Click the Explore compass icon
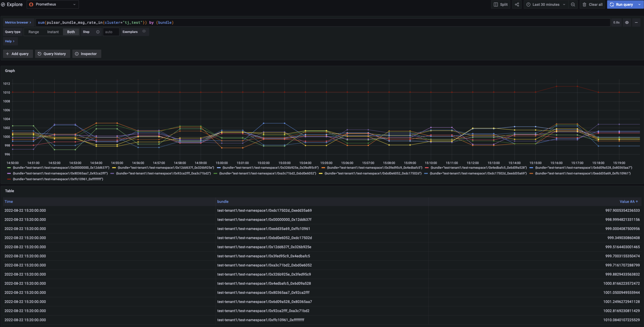The image size is (644, 327). (3, 5)
